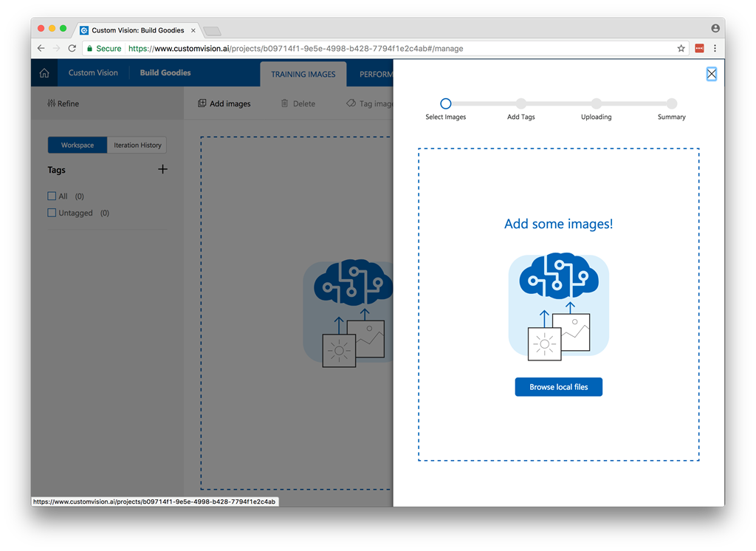756x551 pixels.
Task: Click Browse local files button
Action: (x=558, y=387)
